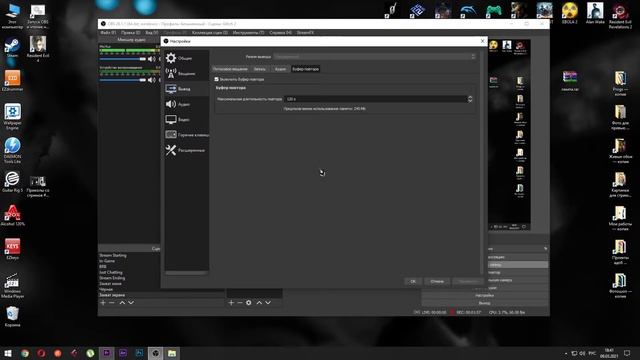The height and width of the screenshot is (360, 640).
Task: Open the Output Mode dropdown
Action: pyautogui.click(x=375, y=57)
